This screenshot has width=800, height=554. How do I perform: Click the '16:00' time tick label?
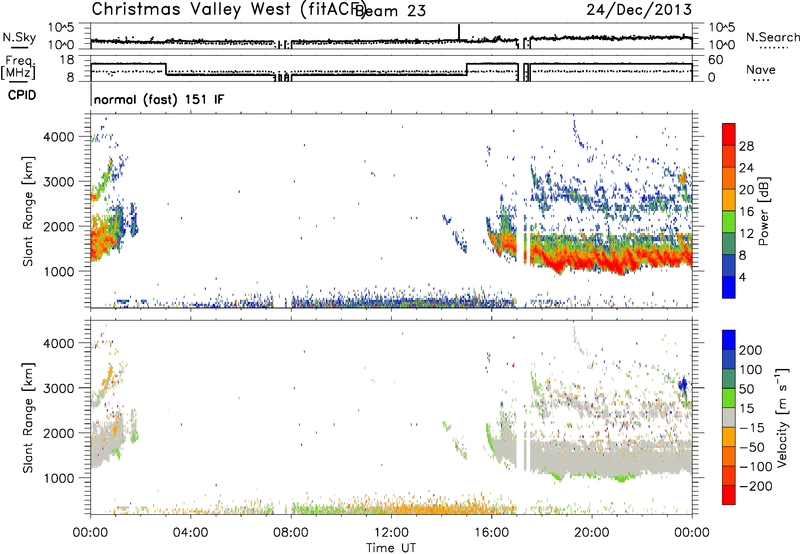(491, 533)
